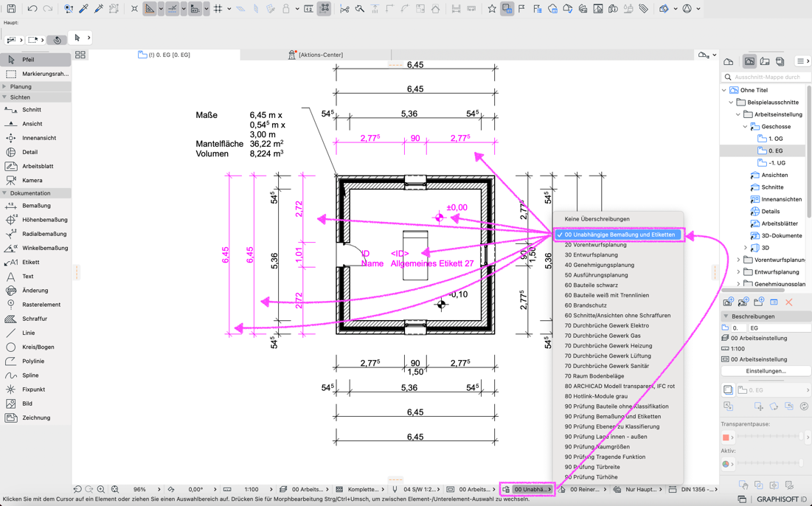Select the Radialbemaßung tool
The width and height of the screenshot is (812, 506).
click(35, 234)
